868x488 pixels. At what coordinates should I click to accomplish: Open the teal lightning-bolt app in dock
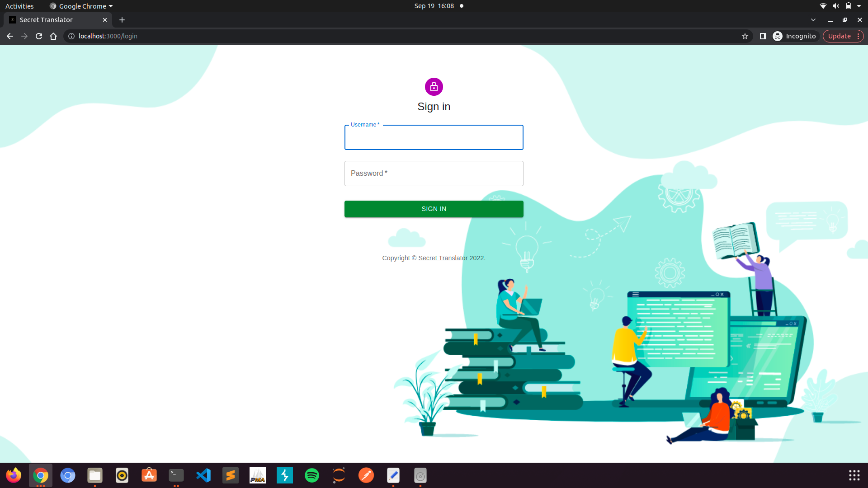285,475
